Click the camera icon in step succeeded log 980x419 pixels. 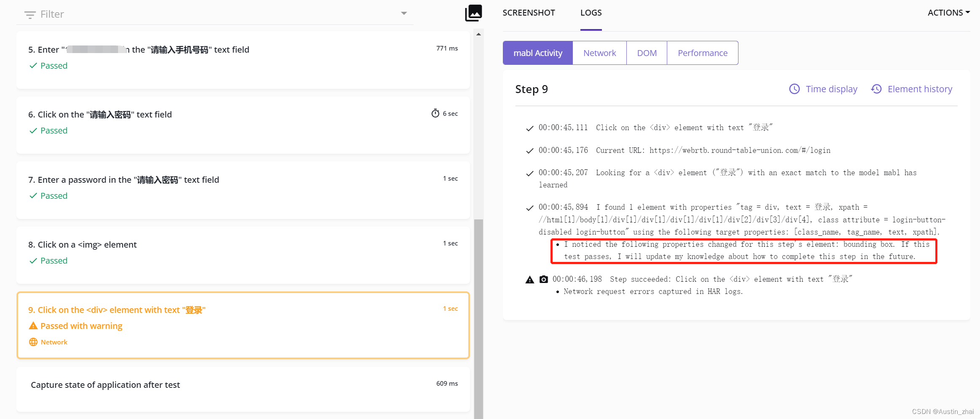point(544,279)
